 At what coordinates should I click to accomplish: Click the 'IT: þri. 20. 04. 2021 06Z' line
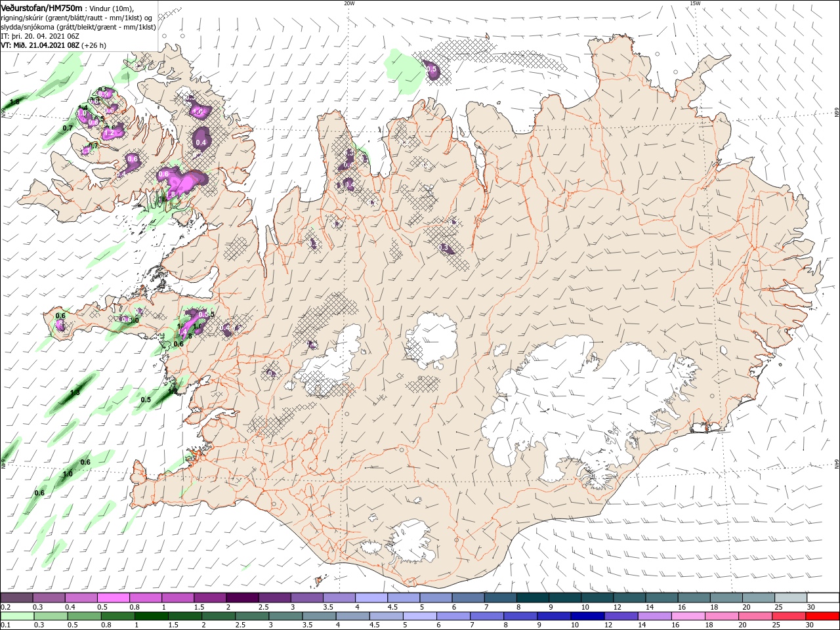(x=40, y=36)
